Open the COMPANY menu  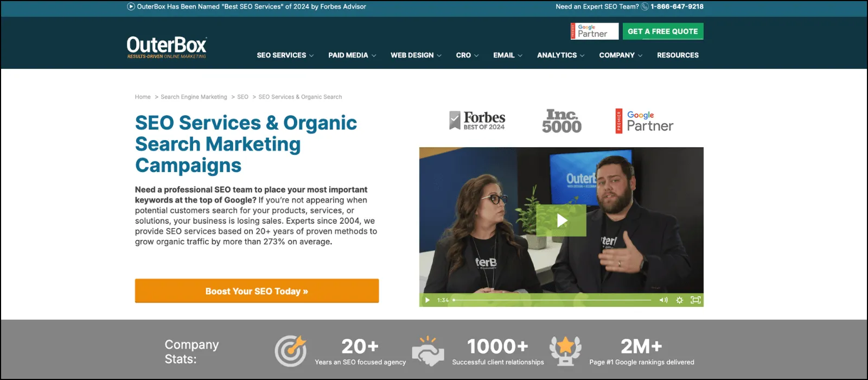617,55
